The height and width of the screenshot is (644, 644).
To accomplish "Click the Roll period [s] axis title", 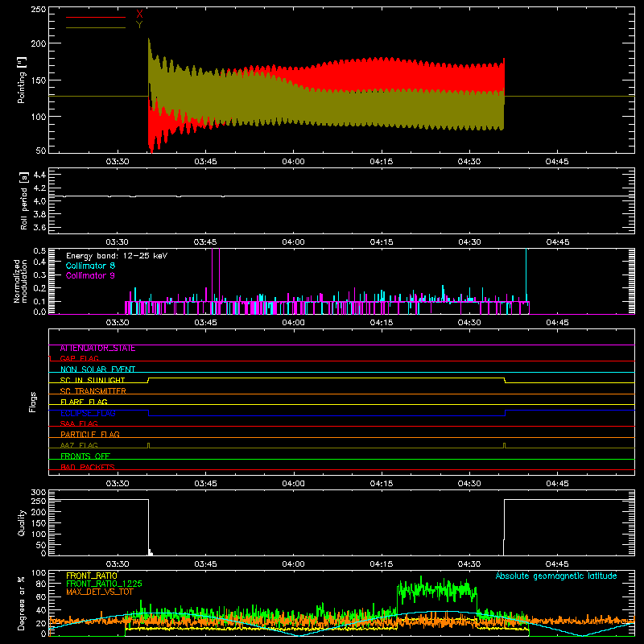I will coord(24,200).
